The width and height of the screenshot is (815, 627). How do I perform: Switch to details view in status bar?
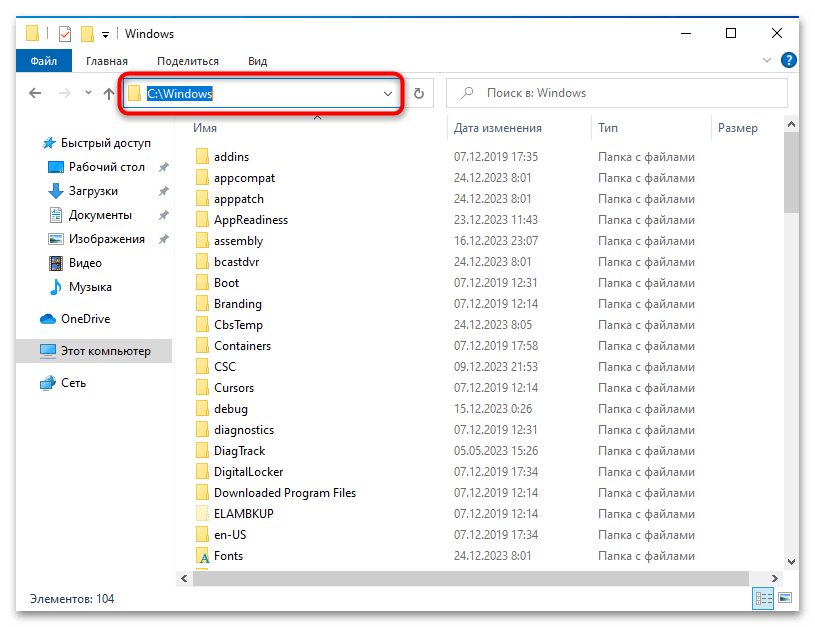pyautogui.click(x=763, y=597)
